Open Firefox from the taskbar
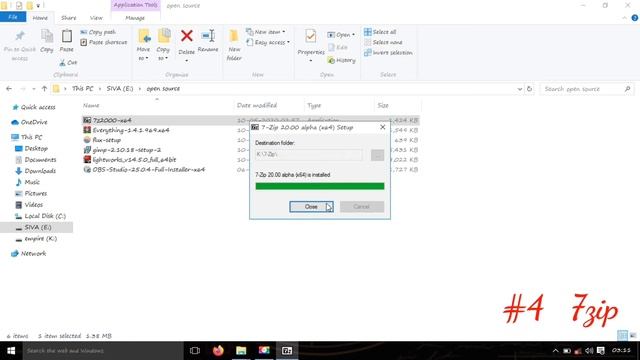The height and width of the screenshot is (360, 640). pyautogui.click(x=218, y=351)
